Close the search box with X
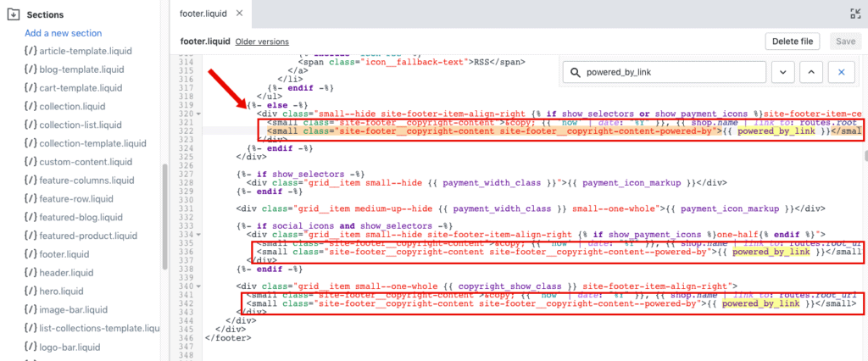868x361 pixels. coord(842,73)
